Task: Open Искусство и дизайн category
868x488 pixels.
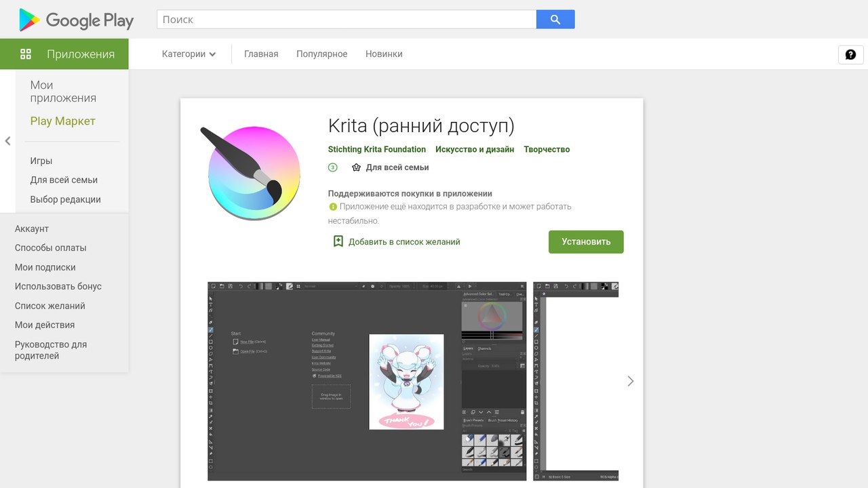Action: click(x=475, y=150)
